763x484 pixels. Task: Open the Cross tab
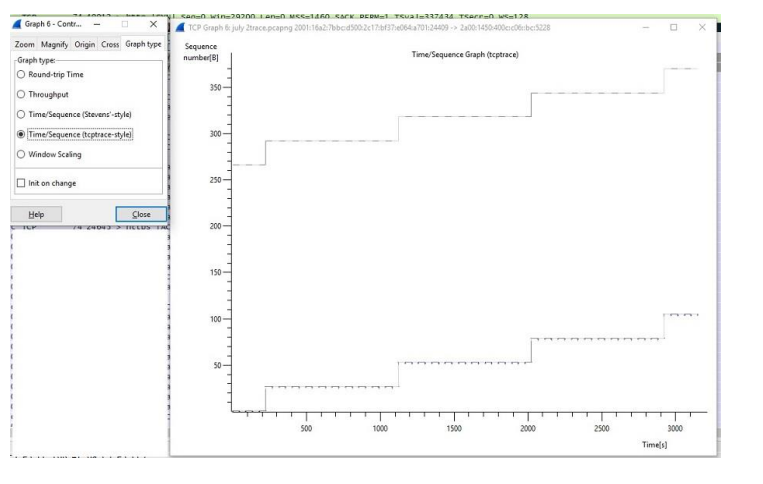[x=110, y=45]
